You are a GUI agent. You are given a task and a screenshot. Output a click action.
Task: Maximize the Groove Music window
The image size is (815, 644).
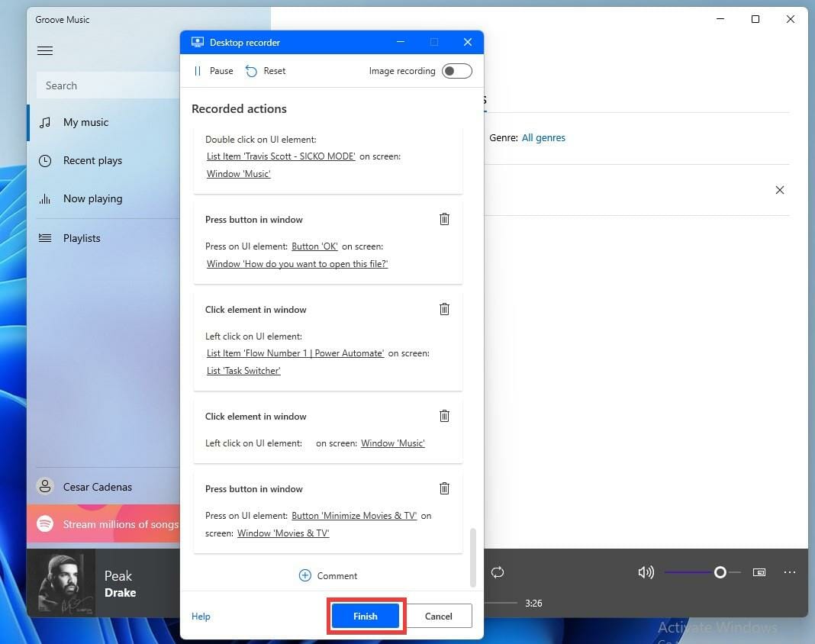(755, 19)
